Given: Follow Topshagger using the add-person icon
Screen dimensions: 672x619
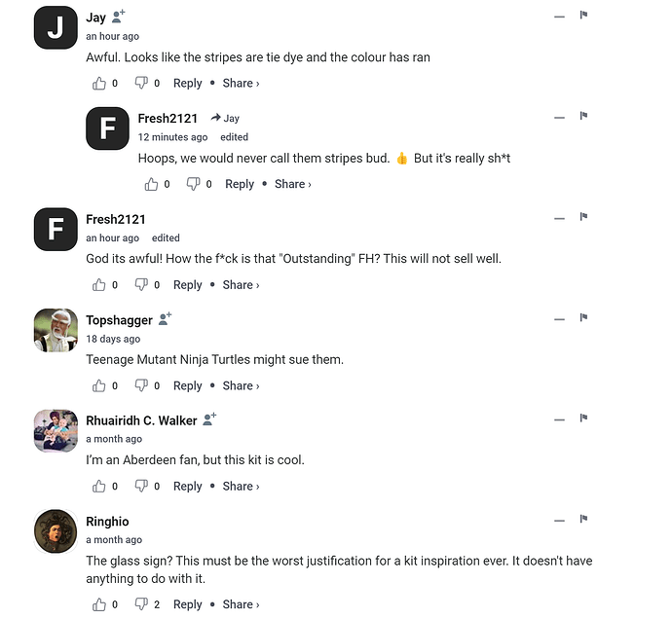Looking at the screenshot, I should point(165,318).
